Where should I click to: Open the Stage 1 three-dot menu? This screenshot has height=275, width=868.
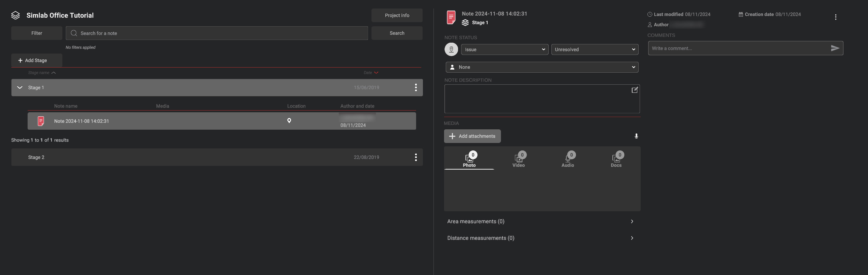(416, 88)
